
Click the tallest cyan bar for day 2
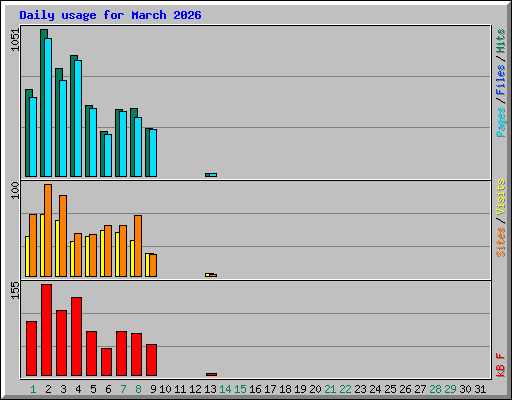48,107
